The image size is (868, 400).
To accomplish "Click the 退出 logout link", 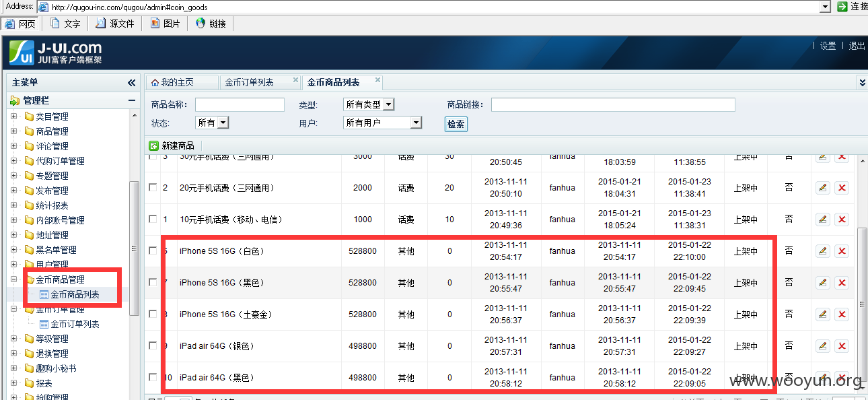I will (857, 46).
